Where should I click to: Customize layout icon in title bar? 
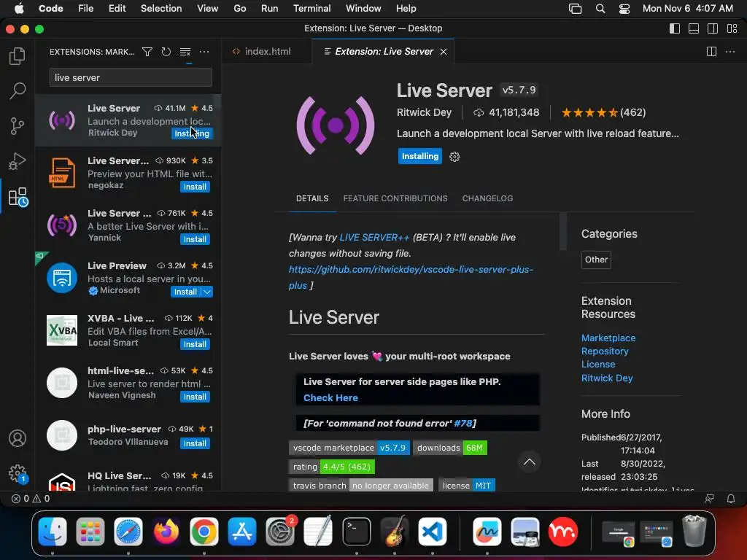pos(732,28)
